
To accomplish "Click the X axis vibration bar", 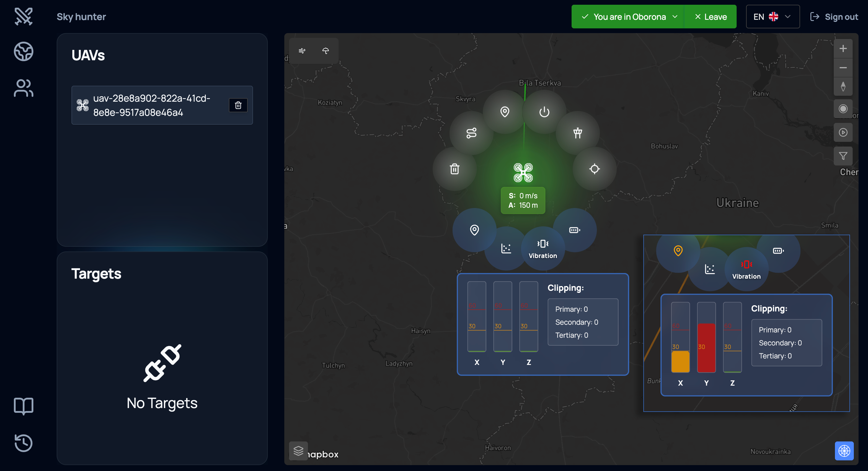I will point(477,316).
